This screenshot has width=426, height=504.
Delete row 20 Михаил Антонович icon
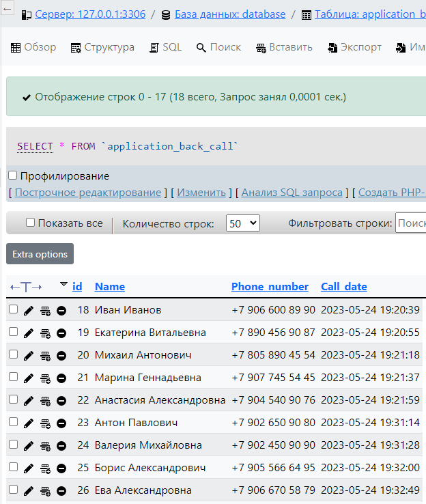(61, 356)
